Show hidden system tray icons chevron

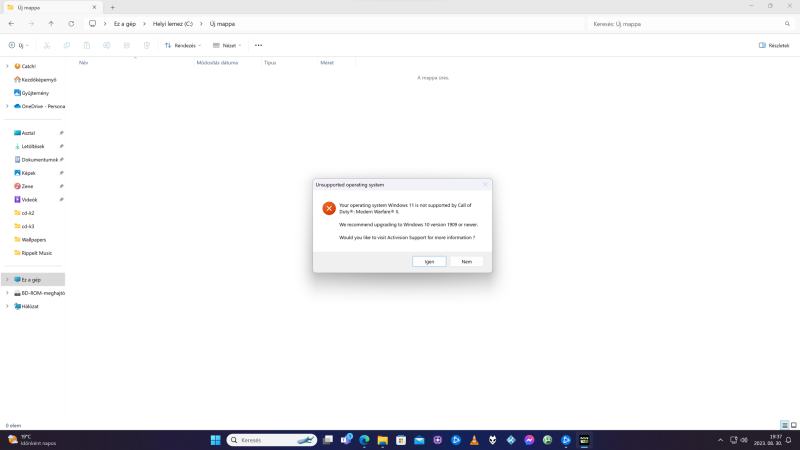720,440
